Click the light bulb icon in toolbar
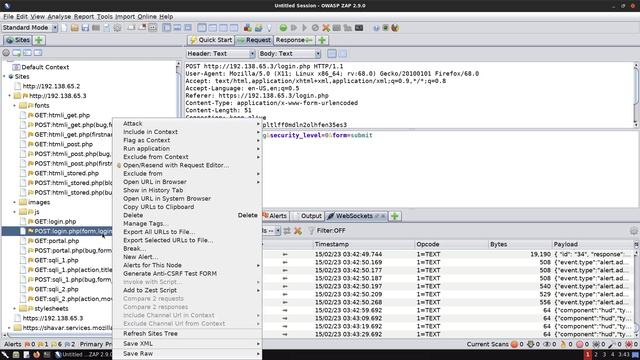This screenshot has height=360, width=640. [x=269, y=28]
